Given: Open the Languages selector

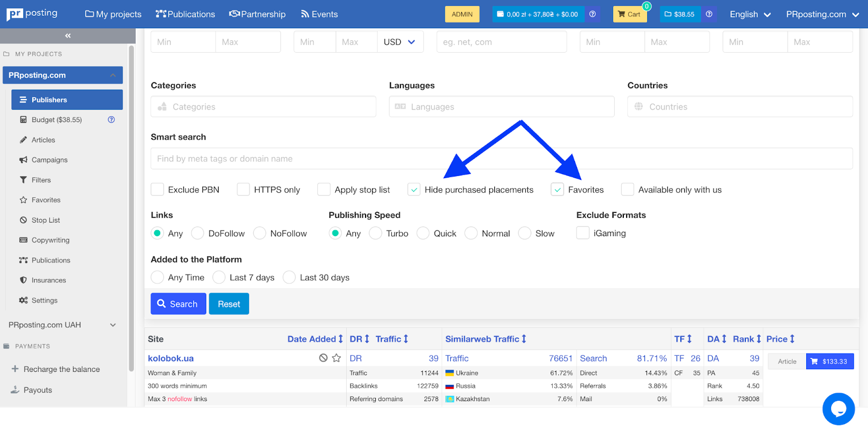Looking at the screenshot, I should (502, 106).
